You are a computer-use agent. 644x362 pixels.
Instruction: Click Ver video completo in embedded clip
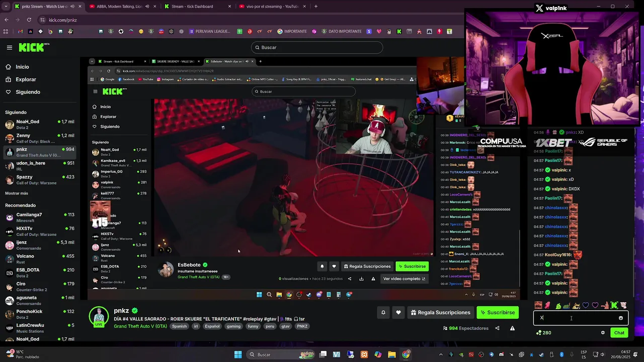[404, 279]
